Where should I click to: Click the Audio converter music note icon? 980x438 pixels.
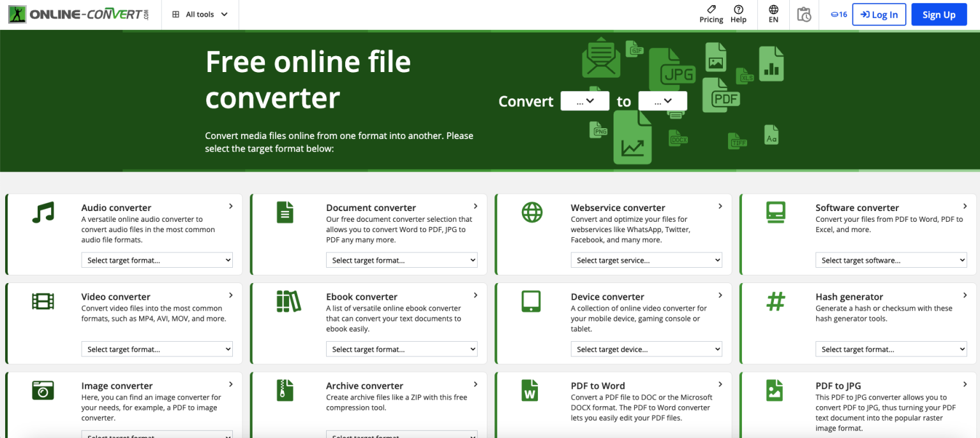[43, 212]
